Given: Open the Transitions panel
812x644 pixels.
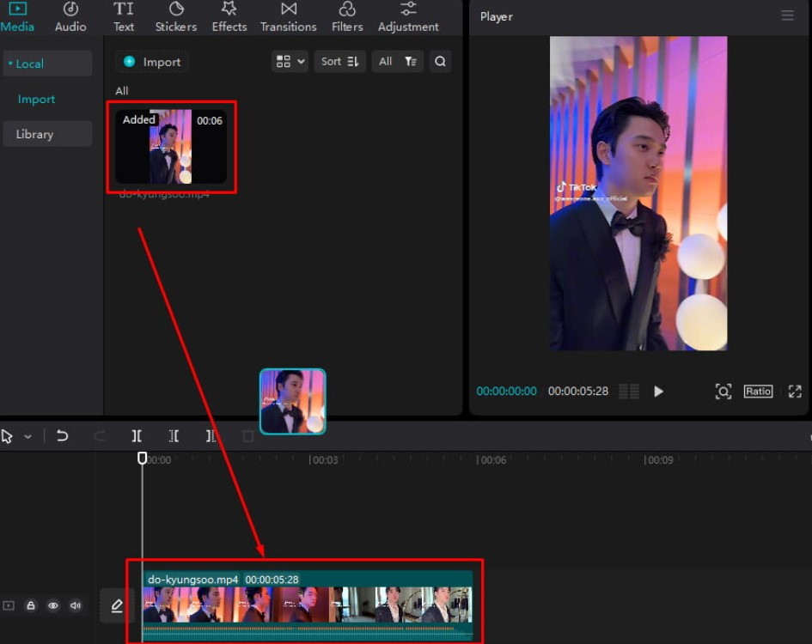Looking at the screenshot, I should [x=288, y=17].
